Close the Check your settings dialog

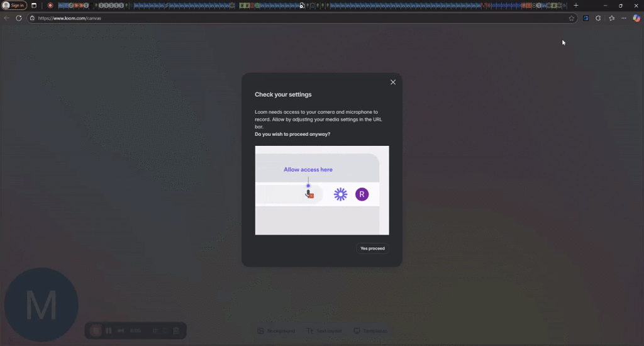pyautogui.click(x=393, y=82)
